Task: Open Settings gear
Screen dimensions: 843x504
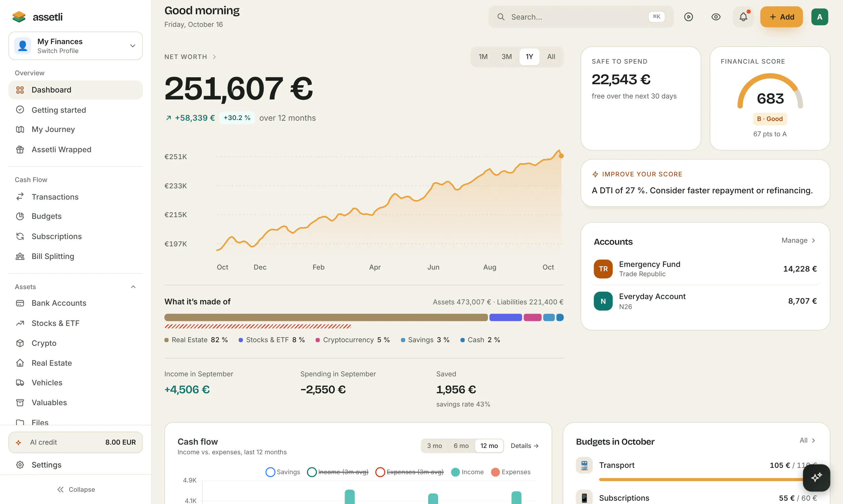Action: point(75,465)
